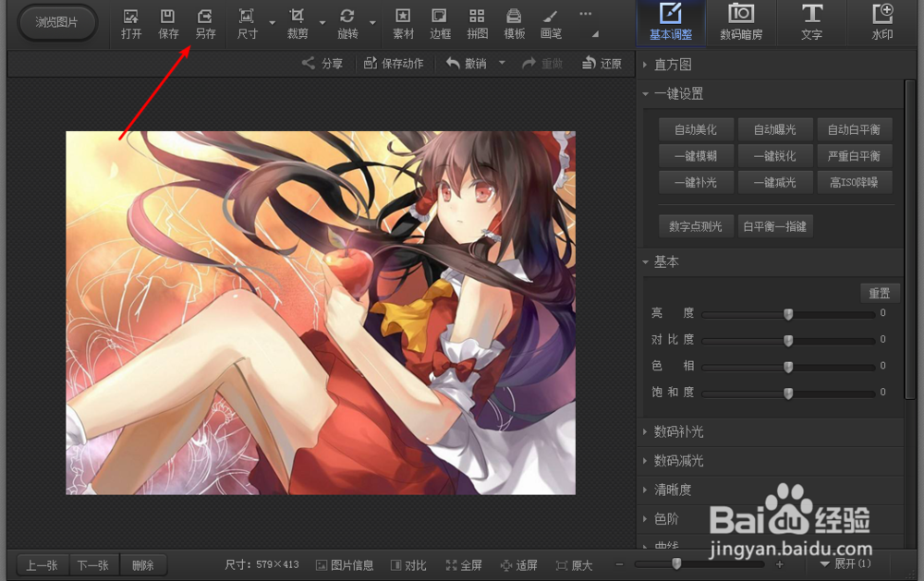Open the 模板 template tool
The height and width of the screenshot is (581, 924).
tap(514, 24)
